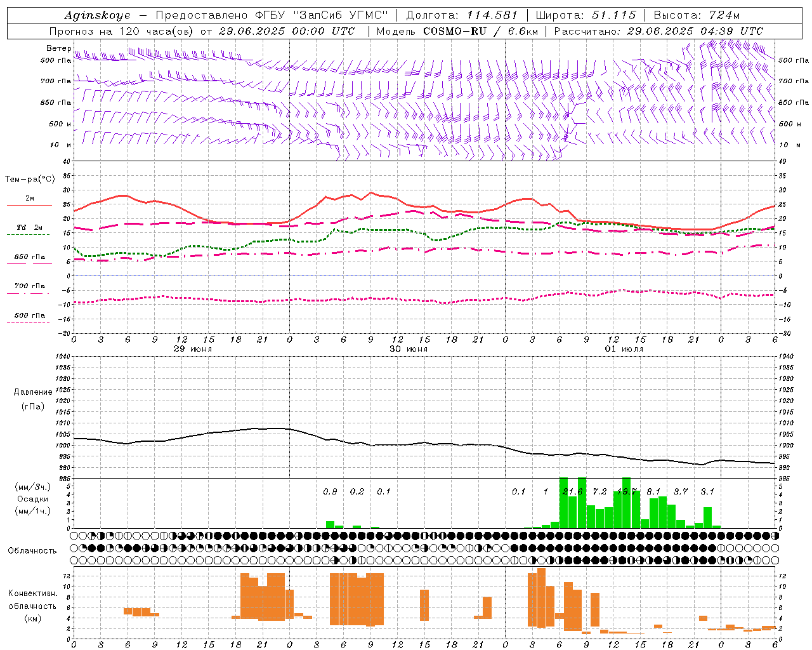
Task: Click the Ветер wind panel label
Action: click(x=58, y=48)
